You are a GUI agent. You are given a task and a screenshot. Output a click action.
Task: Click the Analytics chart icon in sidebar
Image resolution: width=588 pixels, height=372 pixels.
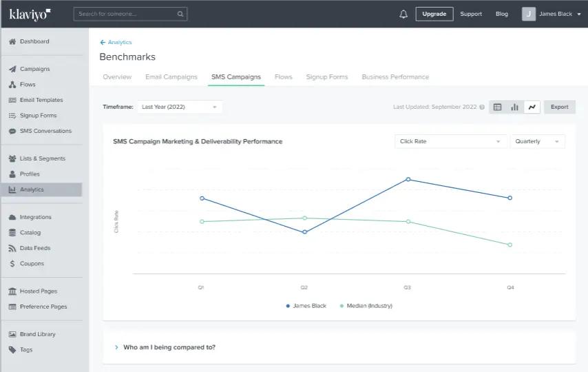(x=12, y=189)
